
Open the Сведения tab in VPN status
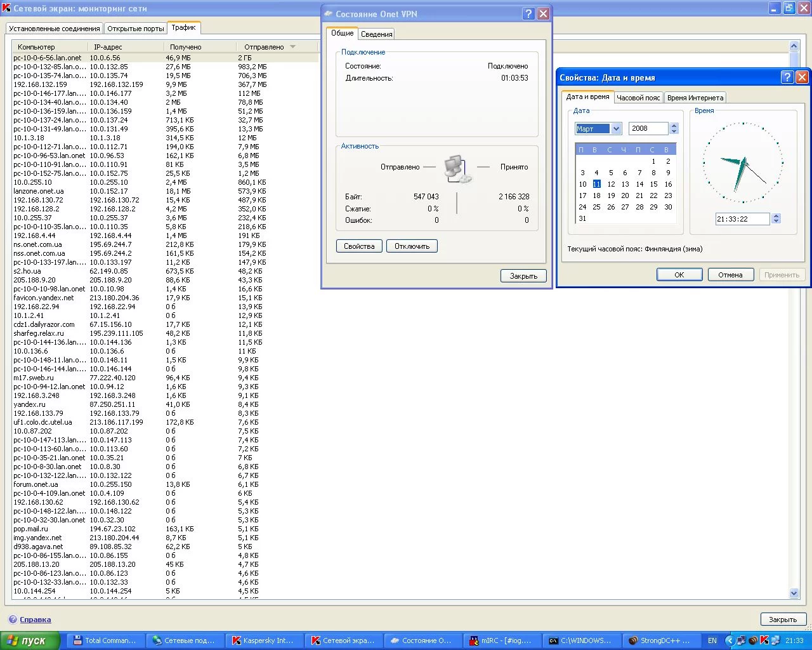point(376,34)
